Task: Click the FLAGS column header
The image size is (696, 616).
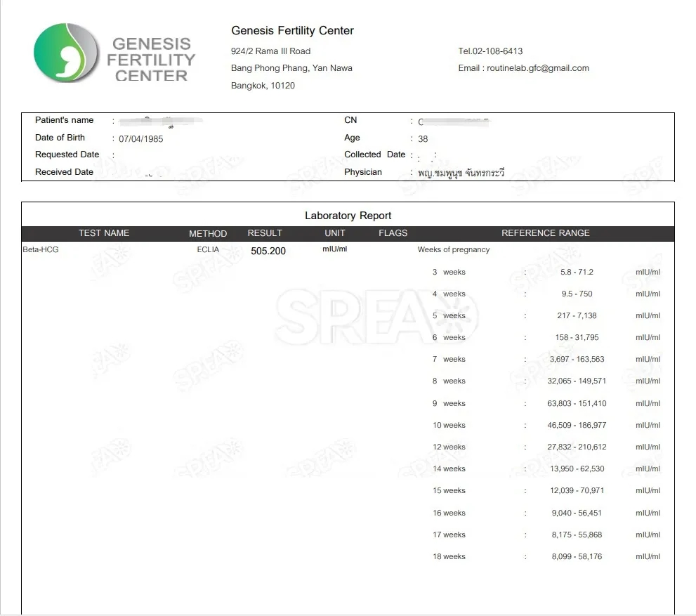Action: 393,233
